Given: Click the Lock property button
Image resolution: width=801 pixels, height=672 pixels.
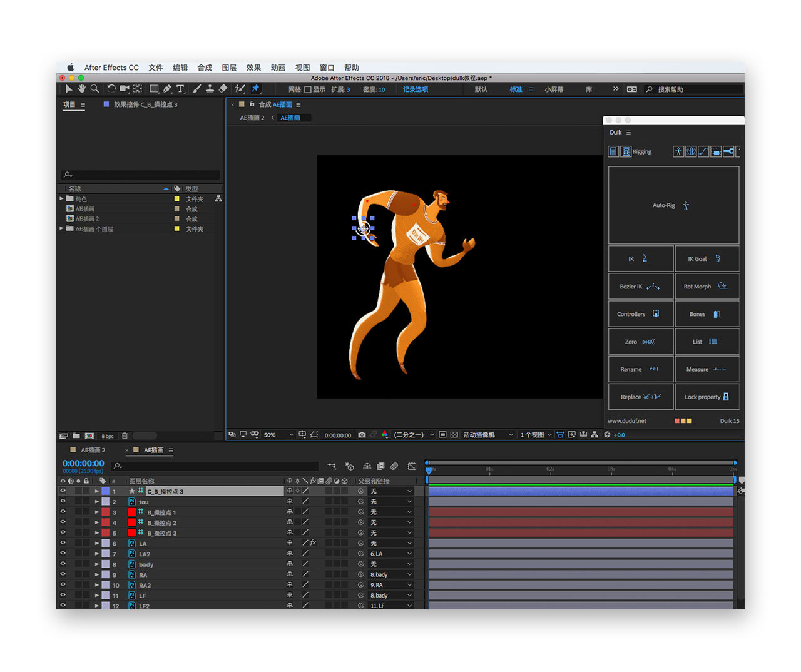Looking at the screenshot, I should coord(707,397).
